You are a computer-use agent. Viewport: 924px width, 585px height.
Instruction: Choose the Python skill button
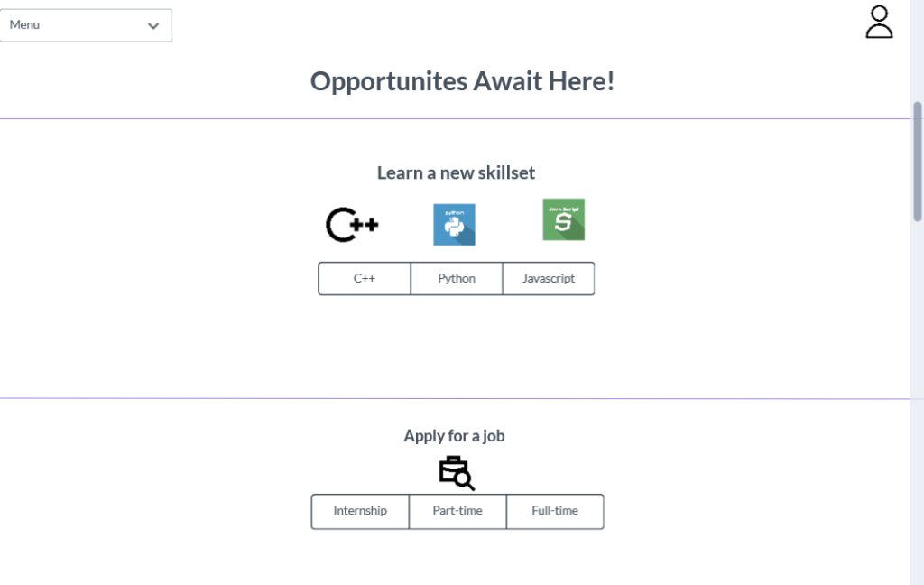[456, 278]
